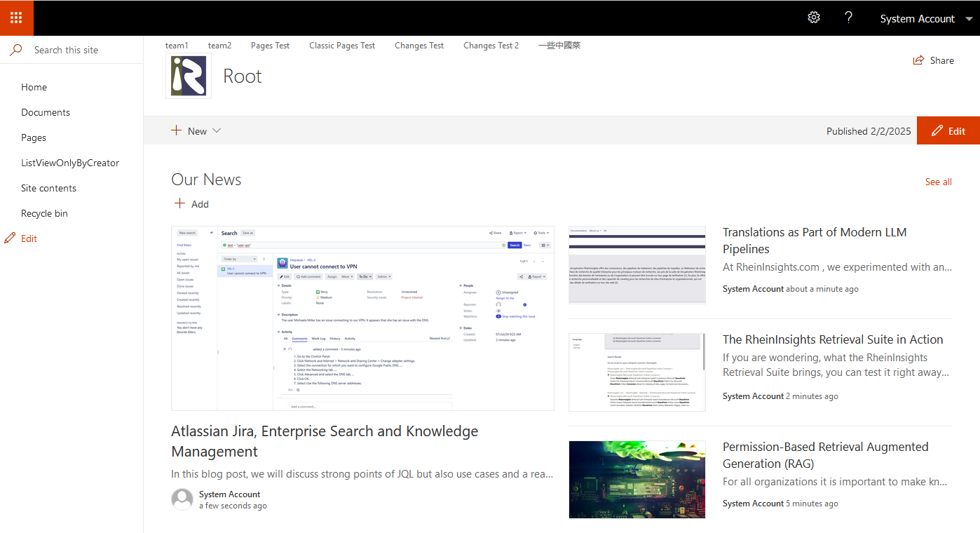Click the plus icon next to New

pyautogui.click(x=177, y=130)
